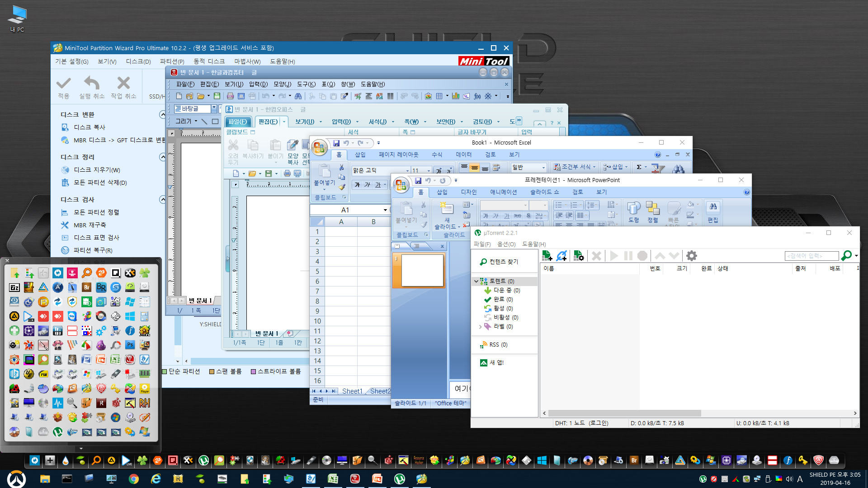
Task: Click MBR 재구축 link in MiniTool sidebar
Action: click(x=90, y=225)
